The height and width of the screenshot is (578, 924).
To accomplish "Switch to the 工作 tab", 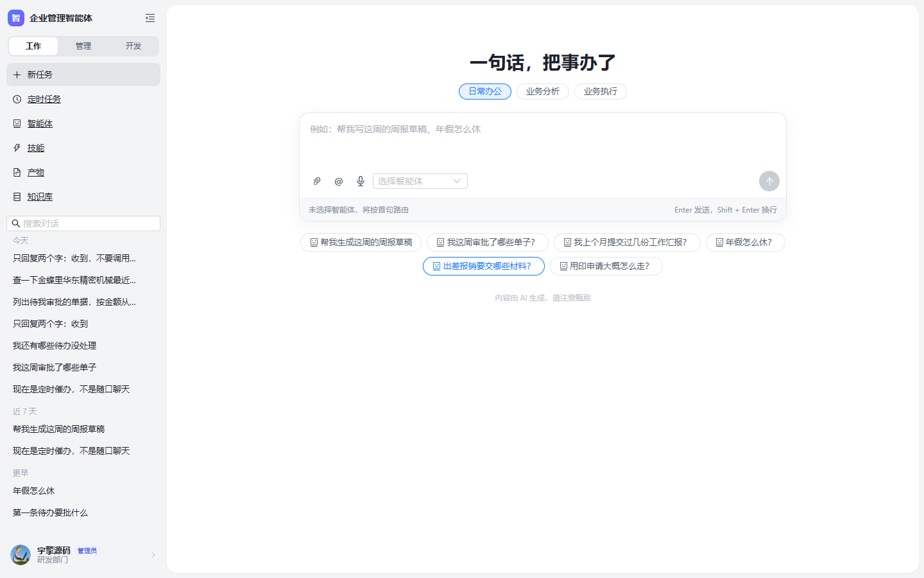I will point(33,46).
